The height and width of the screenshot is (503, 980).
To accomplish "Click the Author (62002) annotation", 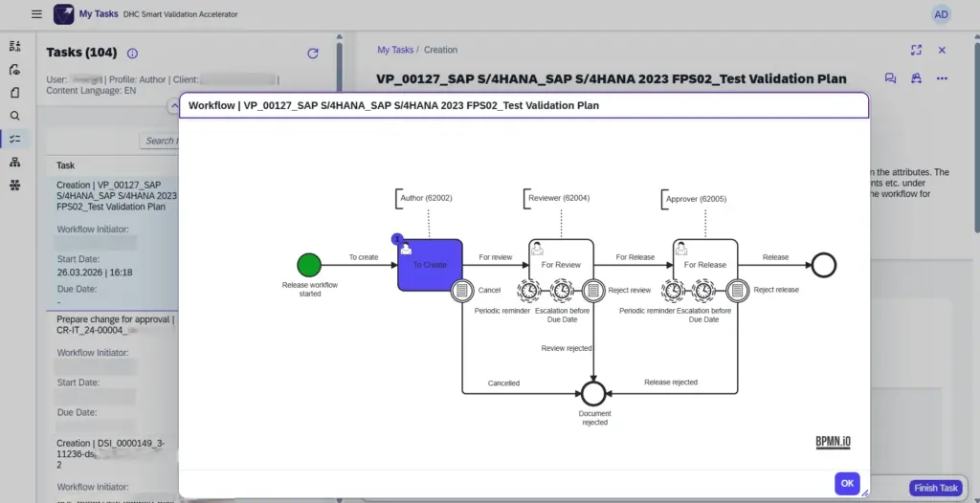I will (426, 198).
